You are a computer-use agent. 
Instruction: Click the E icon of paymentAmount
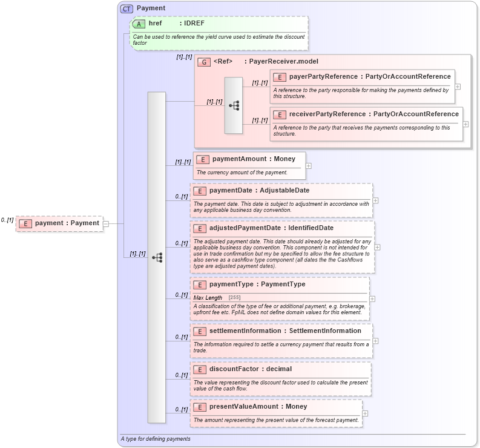coord(203,160)
